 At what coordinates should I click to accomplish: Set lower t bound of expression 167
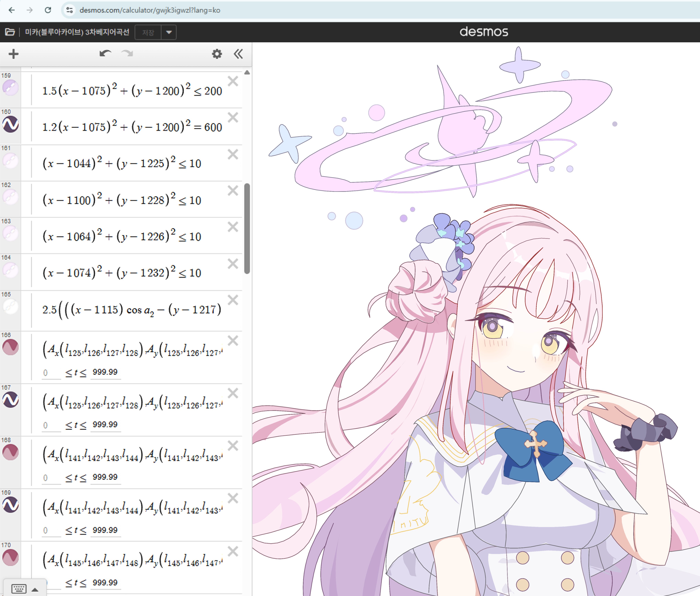[51, 425]
